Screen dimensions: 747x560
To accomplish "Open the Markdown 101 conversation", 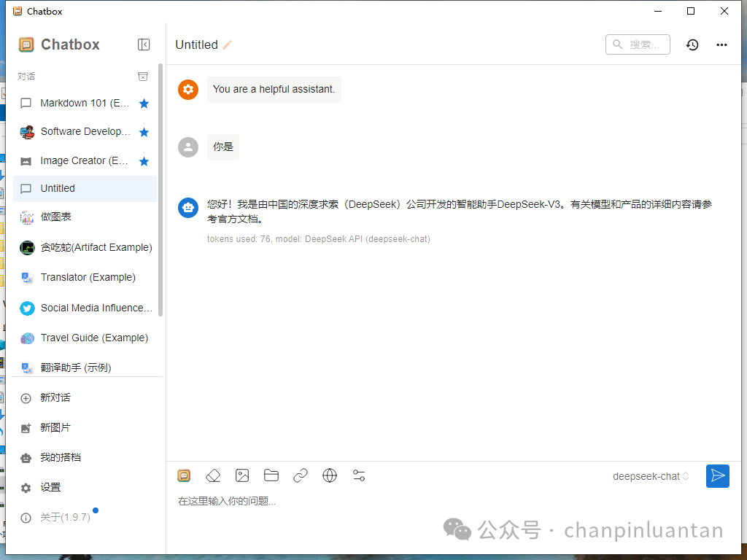I will [x=85, y=104].
